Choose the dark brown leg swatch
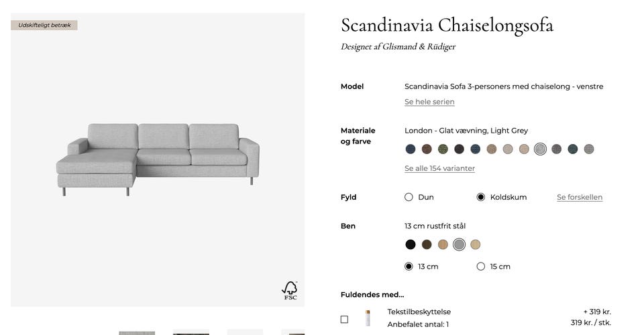644x335 pixels. pos(427,245)
